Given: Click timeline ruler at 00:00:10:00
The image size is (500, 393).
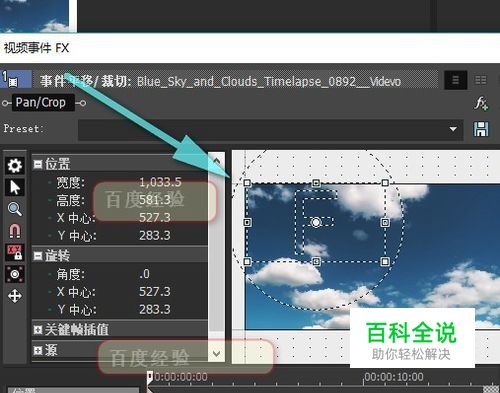Looking at the screenshot, I should (394, 377).
